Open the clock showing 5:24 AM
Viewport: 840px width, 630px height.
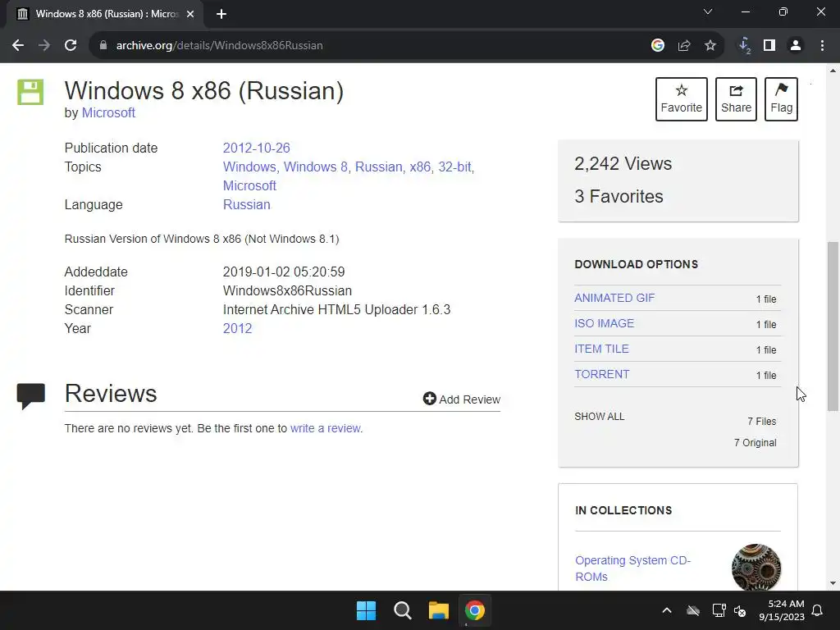point(782,610)
